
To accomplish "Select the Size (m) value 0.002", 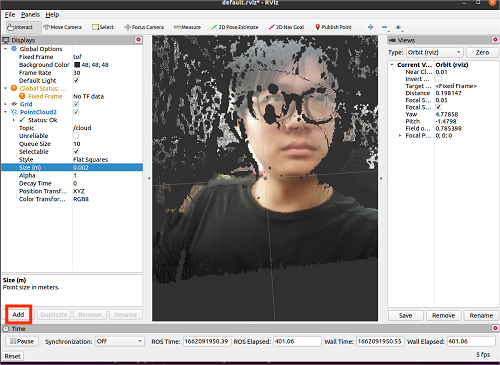I will tap(81, 167).
